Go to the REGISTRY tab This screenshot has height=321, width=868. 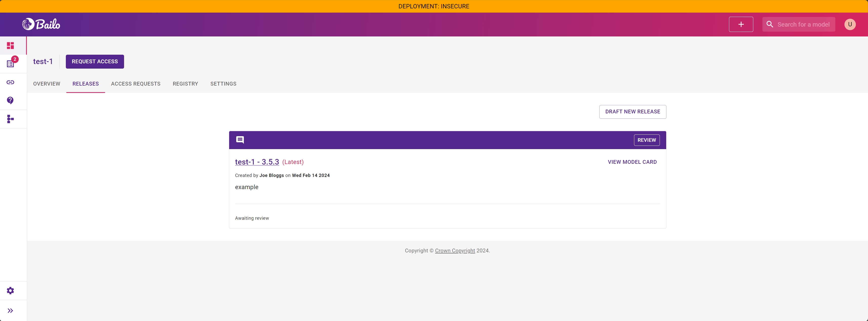(185, 84)
